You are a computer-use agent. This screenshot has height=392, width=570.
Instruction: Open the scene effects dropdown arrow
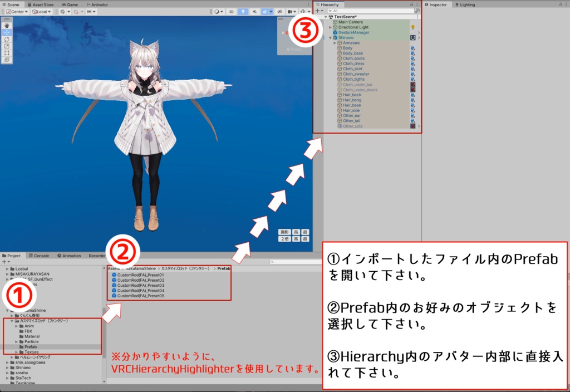[x=271, y=12]
